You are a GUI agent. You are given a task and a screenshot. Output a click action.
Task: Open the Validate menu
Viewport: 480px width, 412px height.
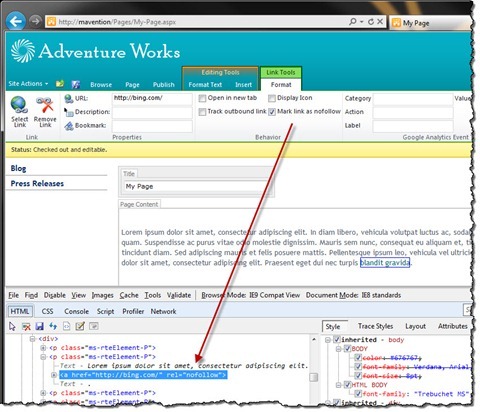179,295
